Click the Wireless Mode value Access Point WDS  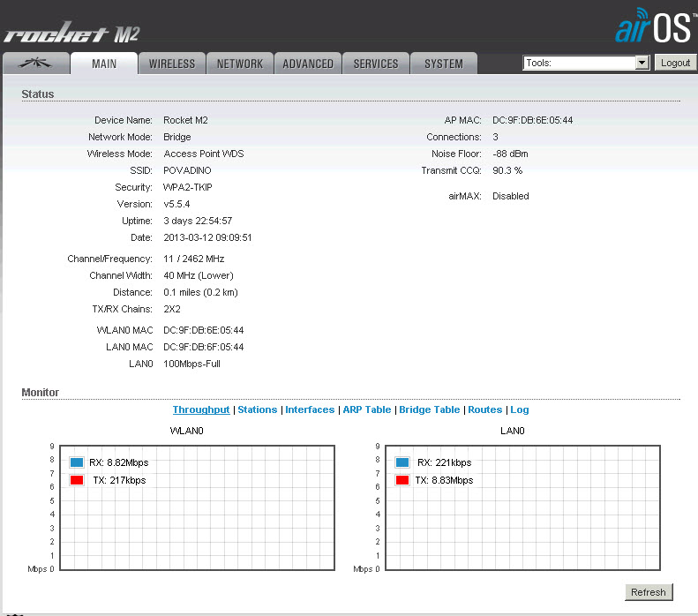pyautogui.click(x=204, y=154)
